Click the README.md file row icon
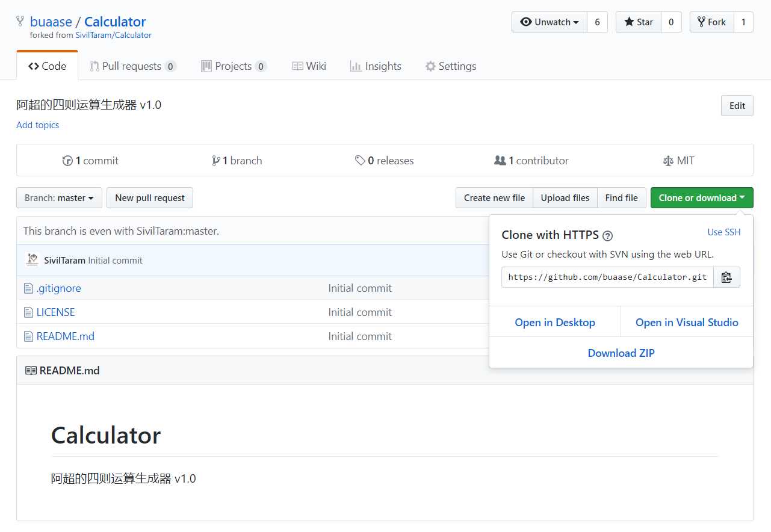The height and width of the screenshot is (532, 771). pos(28,336)
